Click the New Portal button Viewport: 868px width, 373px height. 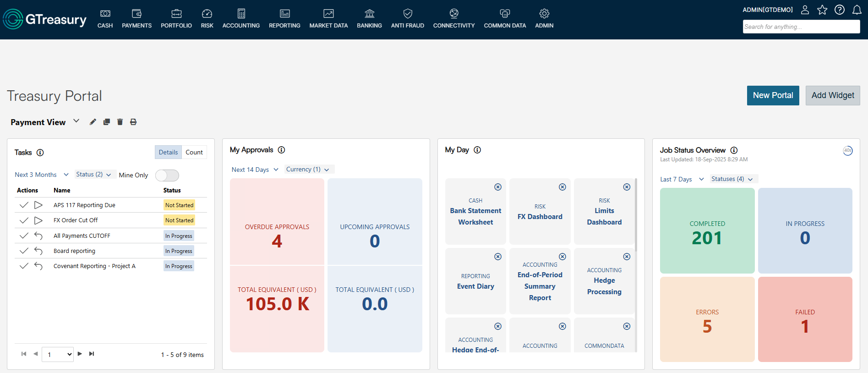pyautogui.click(x=773, y=95)
